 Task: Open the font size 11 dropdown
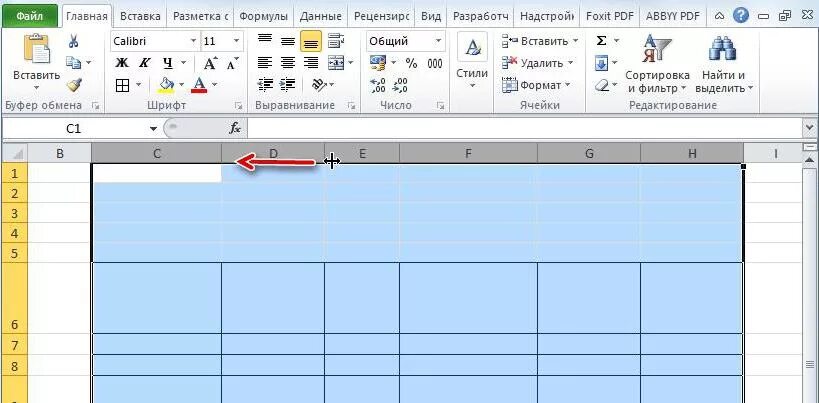coord(237,41)
